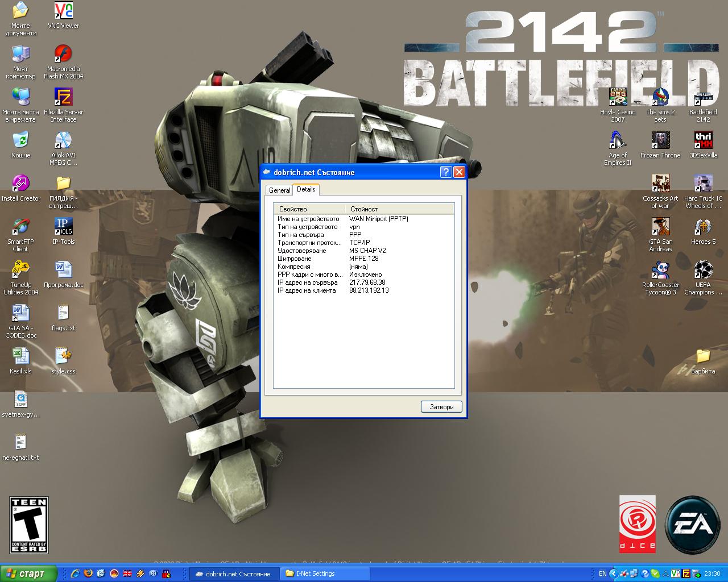Select The Sims 2 Pets shortcut
Screen dimensions: 728x582
[x=660, y=106]
